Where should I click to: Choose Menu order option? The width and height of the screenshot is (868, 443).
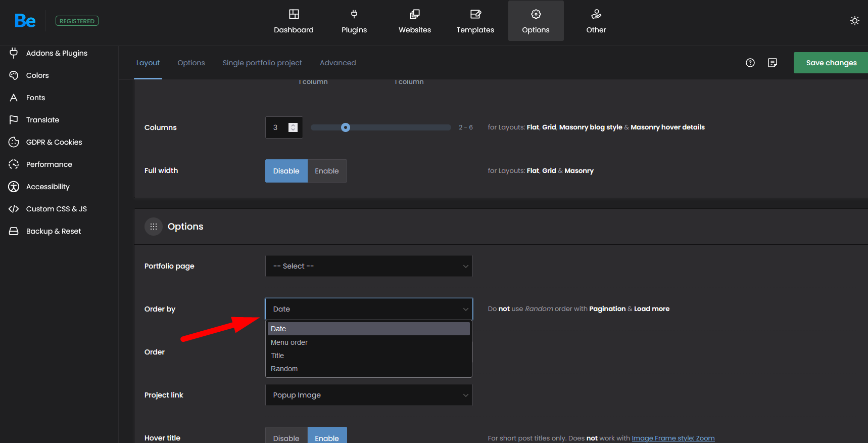click(369, 342)
